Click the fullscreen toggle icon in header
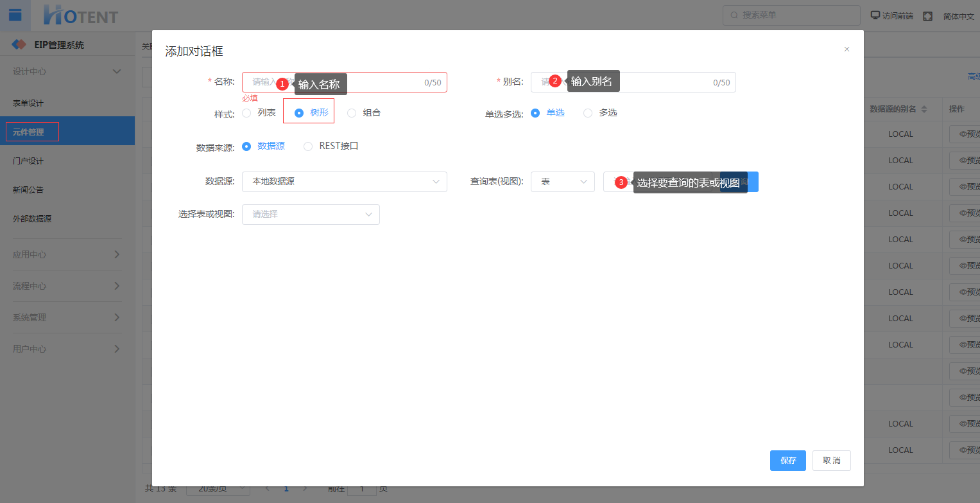The height and width of the screenshot is (503, 980). 927,16
